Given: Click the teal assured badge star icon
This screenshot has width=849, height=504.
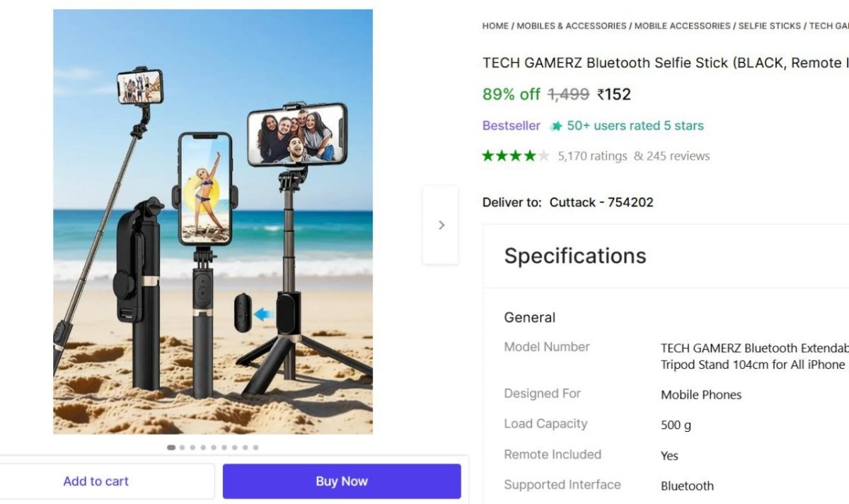Looking at the screenshot, I should (558, 125).
